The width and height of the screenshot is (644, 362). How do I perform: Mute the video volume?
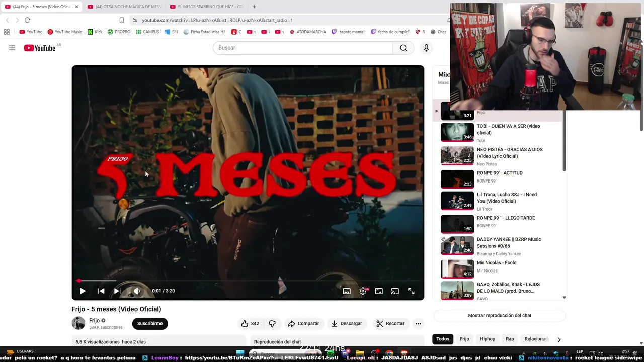pos(136,291)
